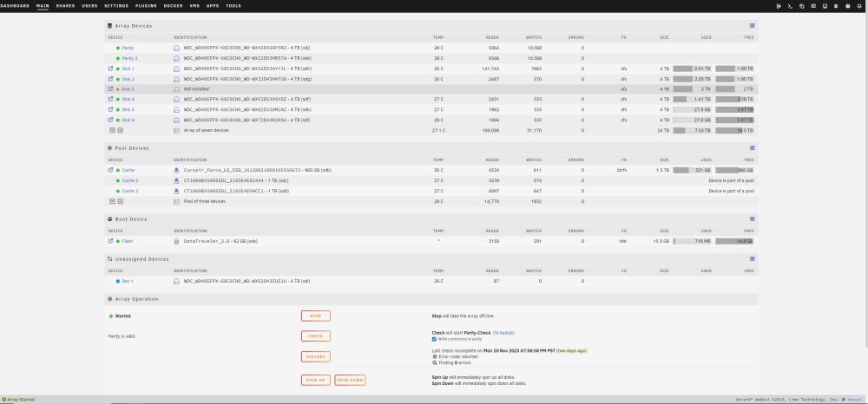Open the Parity device link
Image resolution: width=868 pixels, height=404 pixels.
point(128,48)
